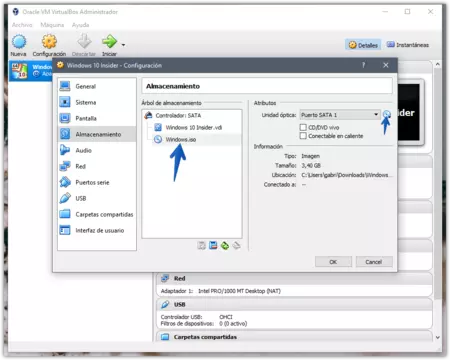
Task: Open the Ayuda menu
Action: coord(80,25)
